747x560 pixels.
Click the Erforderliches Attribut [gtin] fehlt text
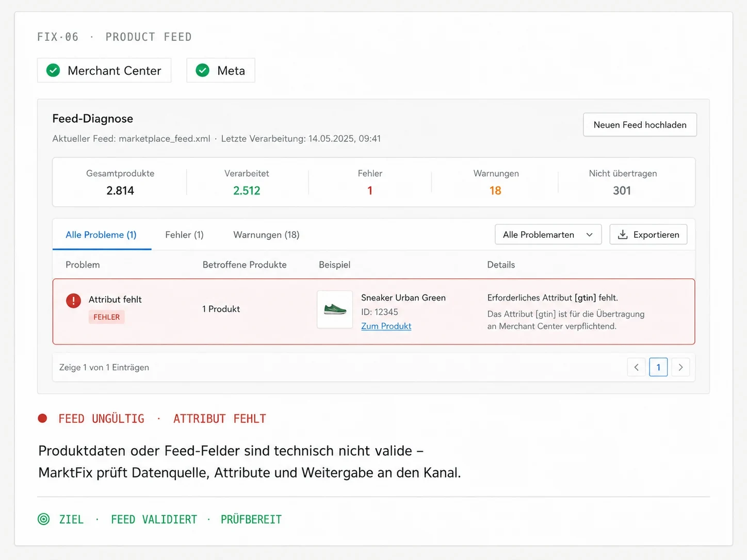[x=553, y=298]
